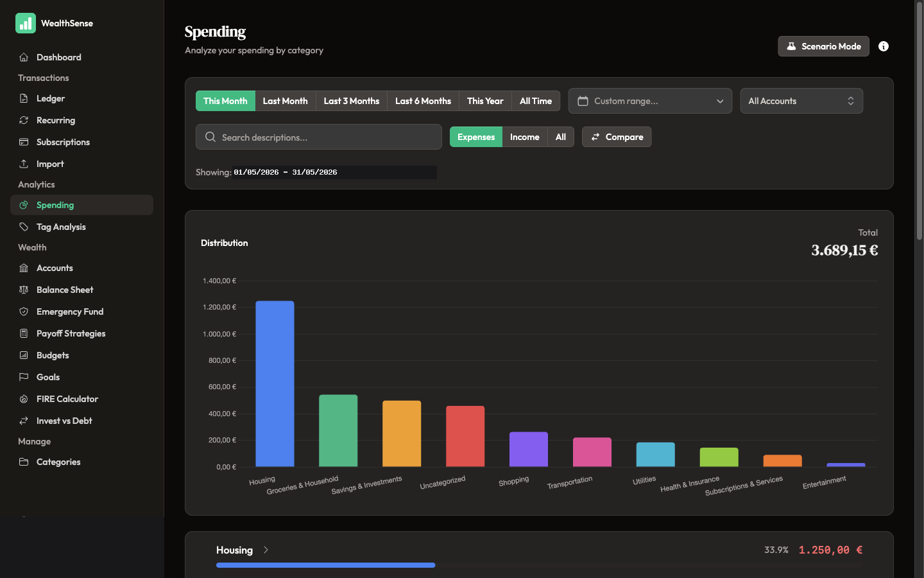Click the Custom range chevron arrow
This screenshot has width=924, height=578.
pyautogui.click(x=720, y=101)
